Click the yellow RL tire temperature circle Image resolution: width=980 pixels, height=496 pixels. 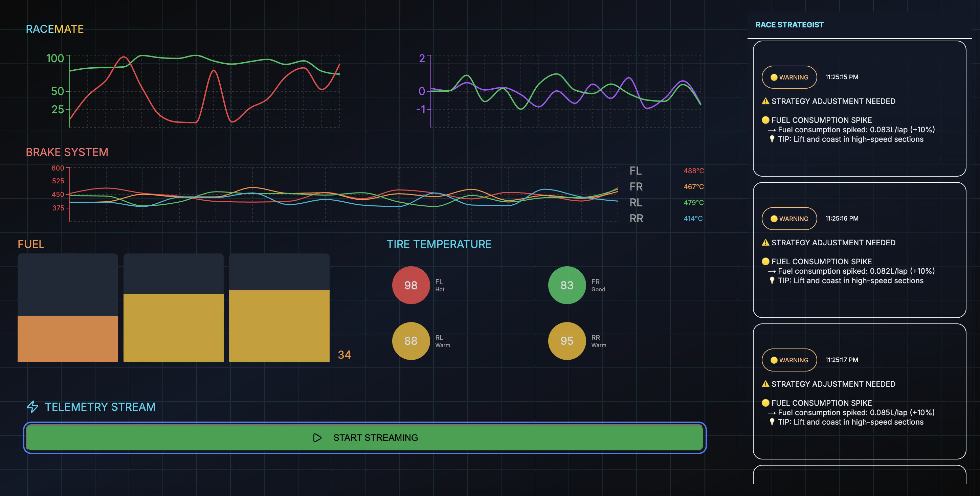pos(410,341)
